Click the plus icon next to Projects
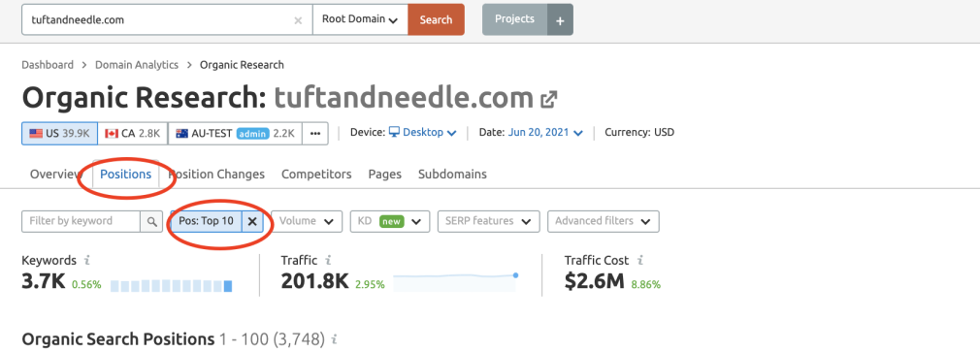This screenshot has height=352, width=980. click(560, 20)
